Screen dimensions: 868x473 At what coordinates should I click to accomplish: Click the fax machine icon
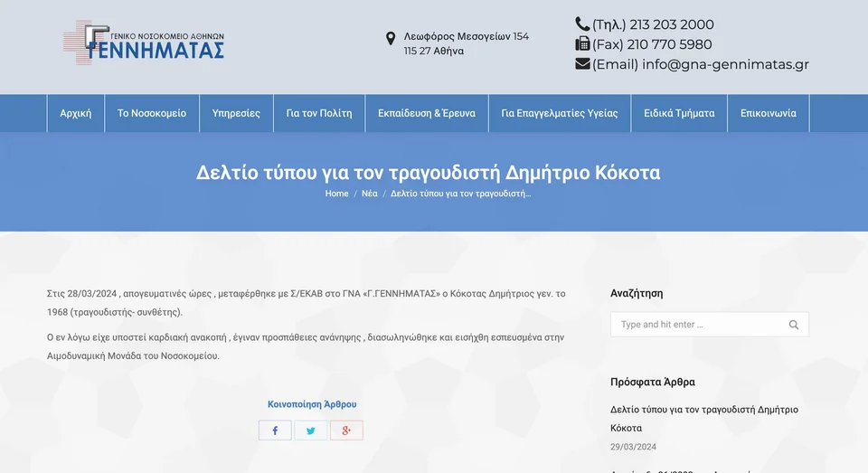click(582, 44)
